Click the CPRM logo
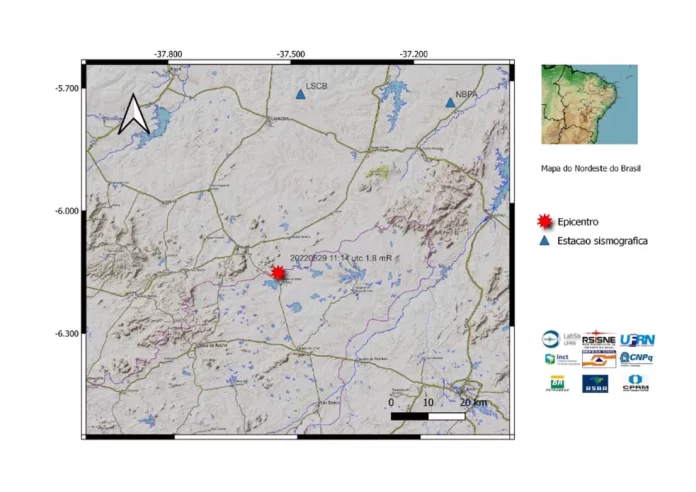Image resolution: width=696 pixels, height=492 pixels. (x=637, y=382)
